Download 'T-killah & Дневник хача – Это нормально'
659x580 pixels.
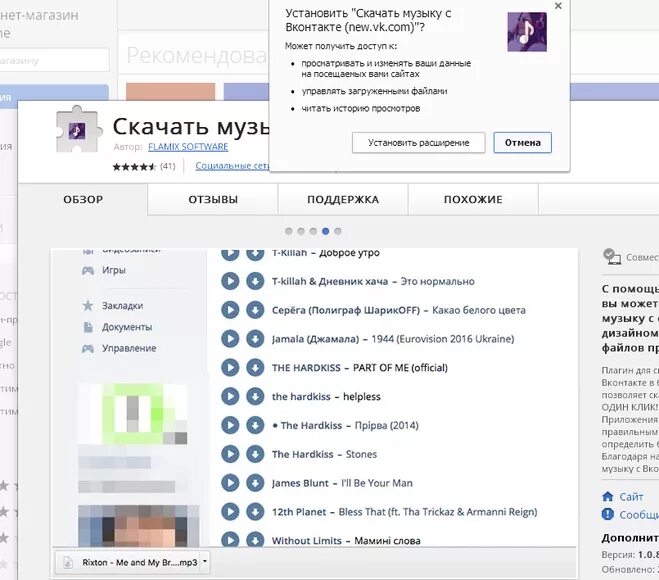(255, 281)
